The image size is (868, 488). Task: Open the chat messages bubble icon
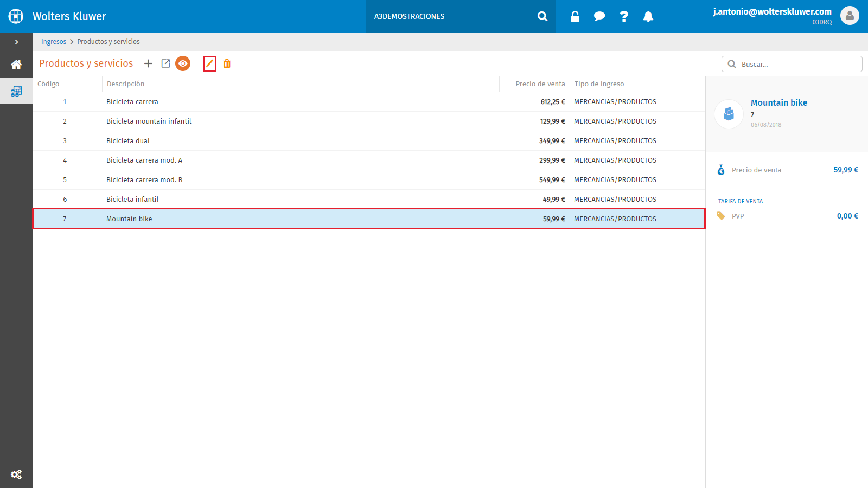[x=599, y=16]
